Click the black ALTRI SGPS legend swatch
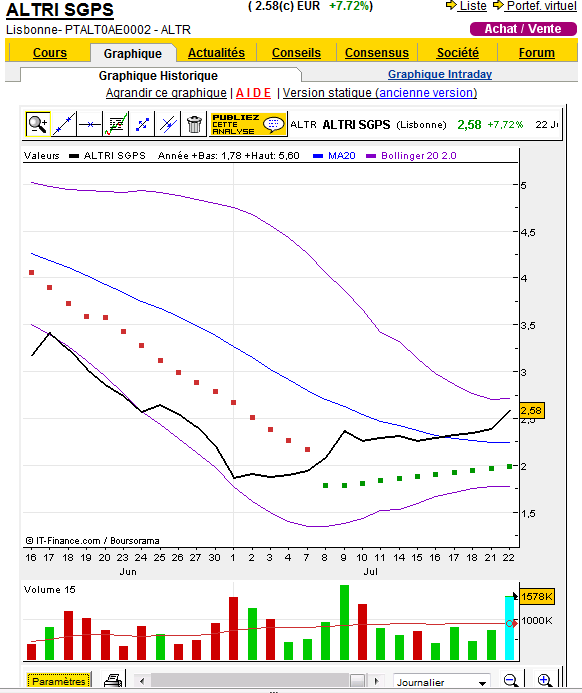This screenshot has width=582, height=693. coord(74,156)
